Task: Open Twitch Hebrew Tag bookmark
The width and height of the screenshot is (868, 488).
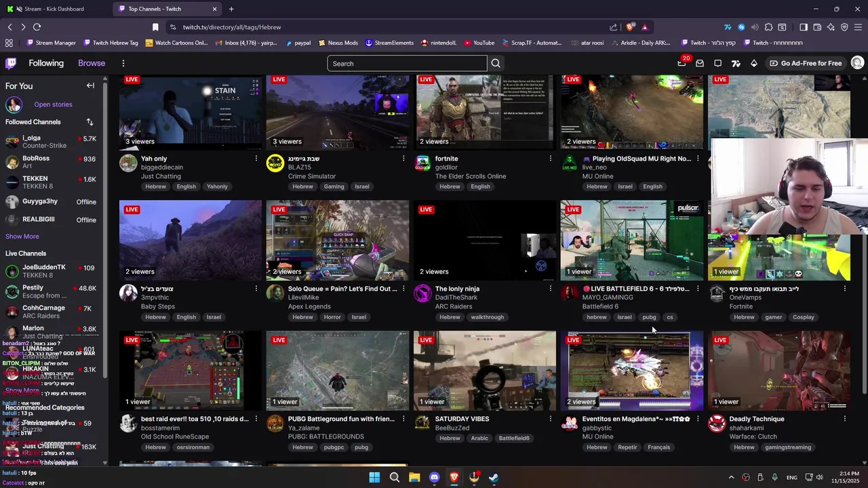Action: (x=111, y=43)
